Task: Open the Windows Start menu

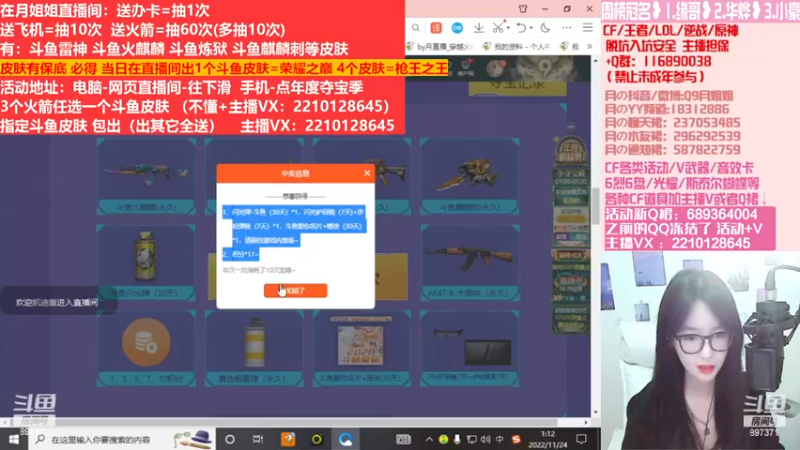Action: (x=14, y=439)
